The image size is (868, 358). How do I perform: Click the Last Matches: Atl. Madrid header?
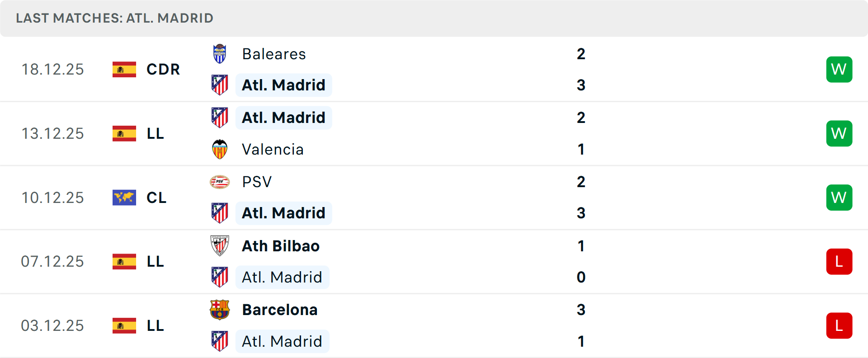(114, 18)
